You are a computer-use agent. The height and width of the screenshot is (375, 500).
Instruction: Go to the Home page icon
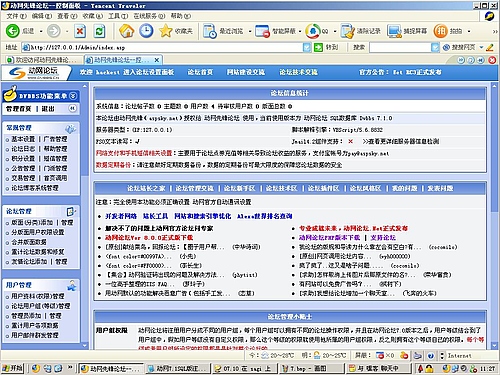[x=127, y=31]
